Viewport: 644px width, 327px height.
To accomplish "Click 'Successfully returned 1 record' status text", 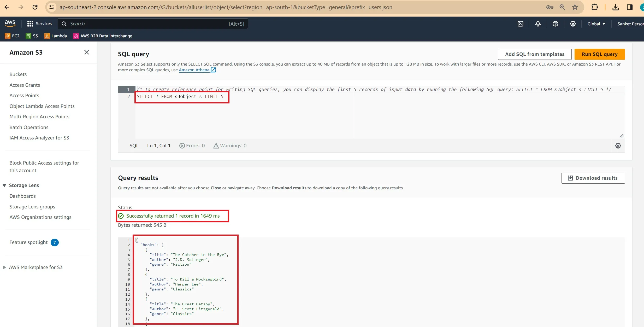I will click(x=173, y=216).
